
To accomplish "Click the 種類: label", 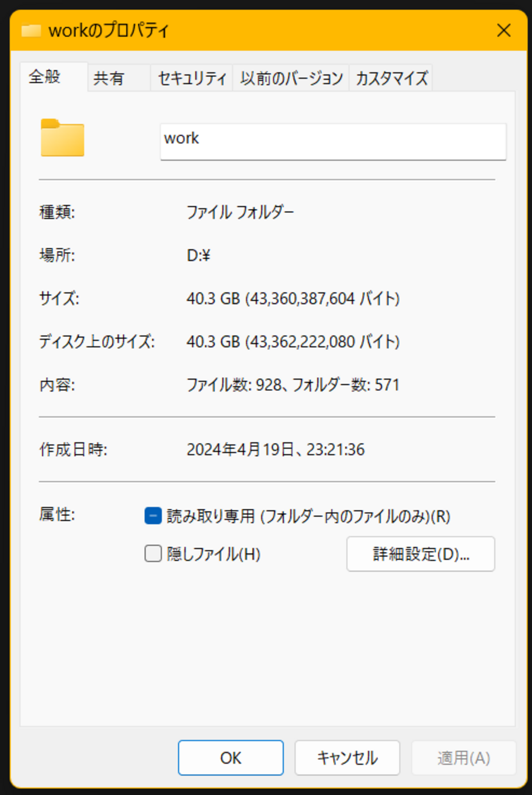I will click(x=57, y=212).
